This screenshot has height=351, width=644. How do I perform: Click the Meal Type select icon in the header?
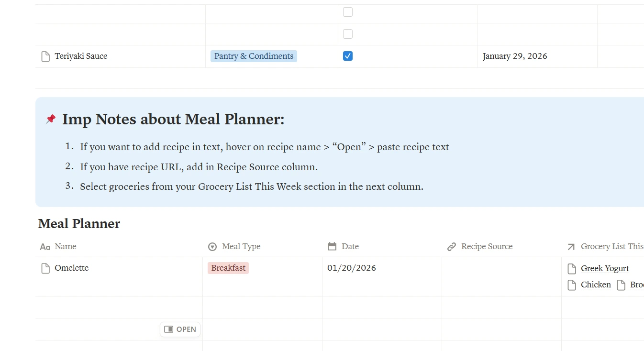point(212,247)
